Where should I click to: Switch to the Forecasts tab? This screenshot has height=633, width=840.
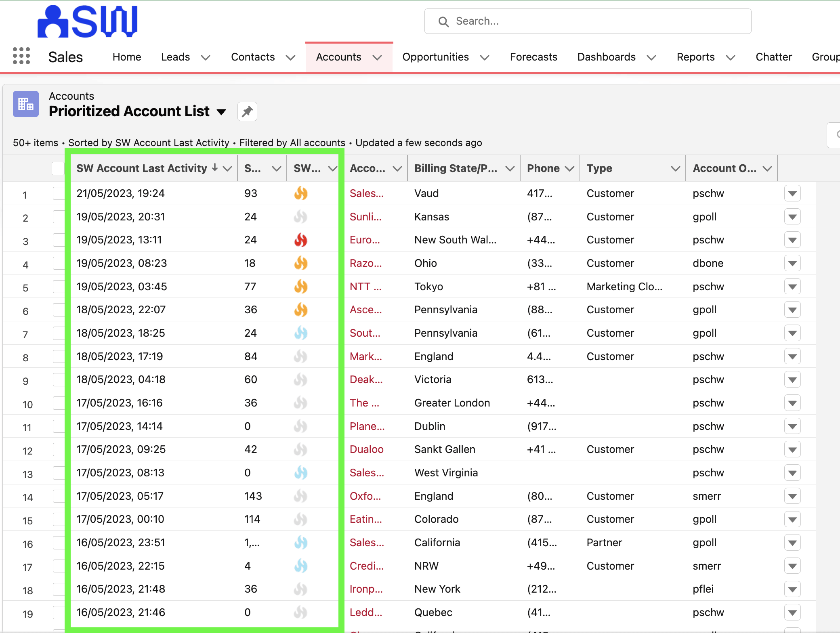533,57
